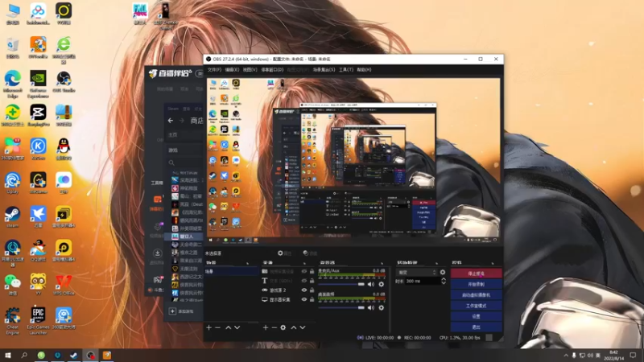Open Epic Games Launcher desktop icon

[38, 320]
